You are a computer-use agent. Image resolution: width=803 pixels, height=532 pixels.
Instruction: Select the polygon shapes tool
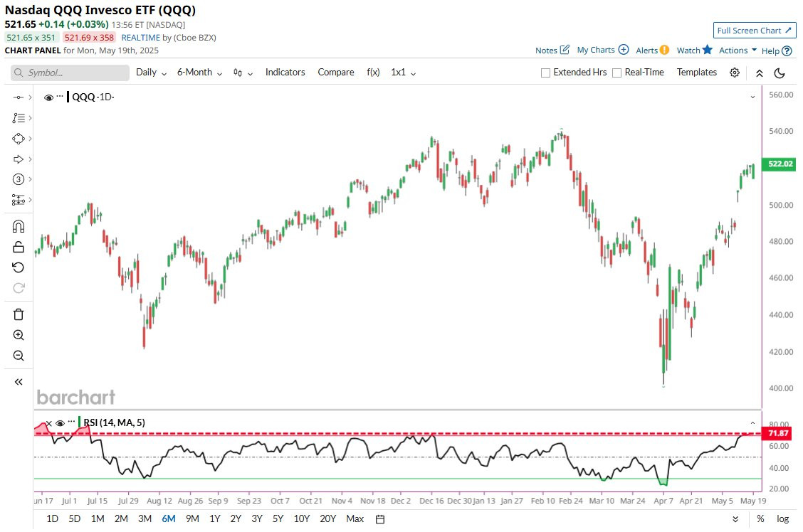pos(19,139)
